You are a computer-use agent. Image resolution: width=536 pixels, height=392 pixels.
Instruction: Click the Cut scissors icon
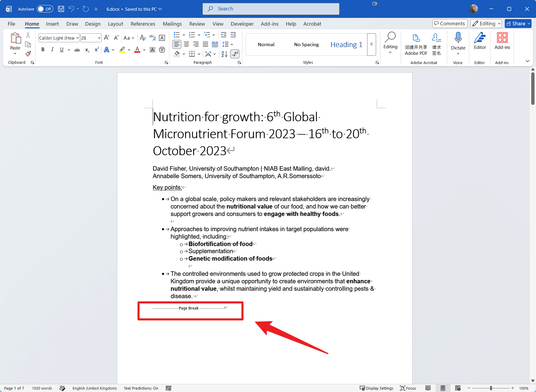point(28,35)
